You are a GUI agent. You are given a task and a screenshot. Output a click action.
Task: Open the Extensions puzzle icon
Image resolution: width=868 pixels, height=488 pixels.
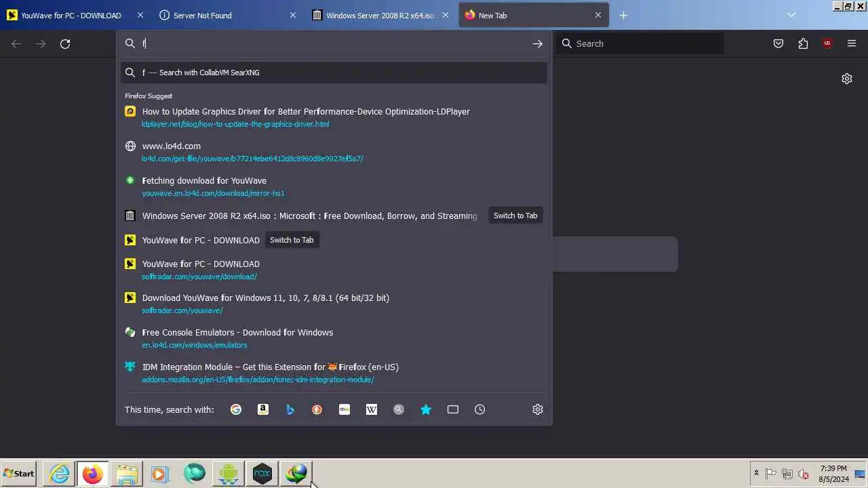click(803, 43)
